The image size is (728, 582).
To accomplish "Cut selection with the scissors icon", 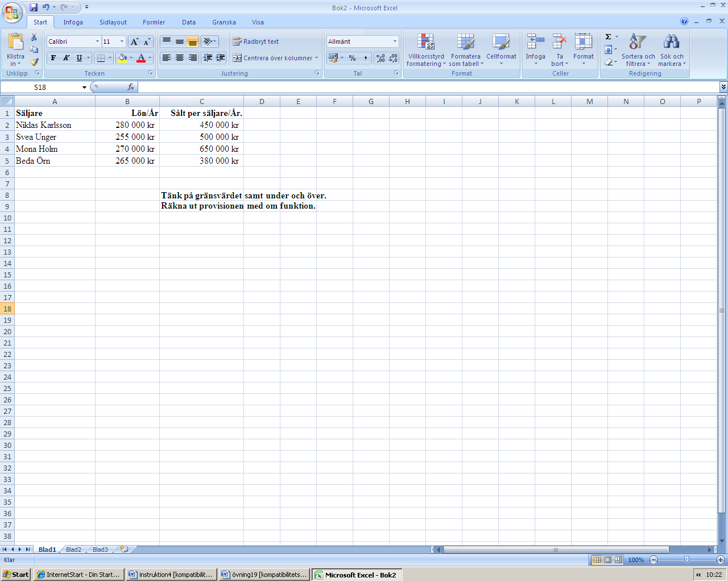I will coord(34,38).
